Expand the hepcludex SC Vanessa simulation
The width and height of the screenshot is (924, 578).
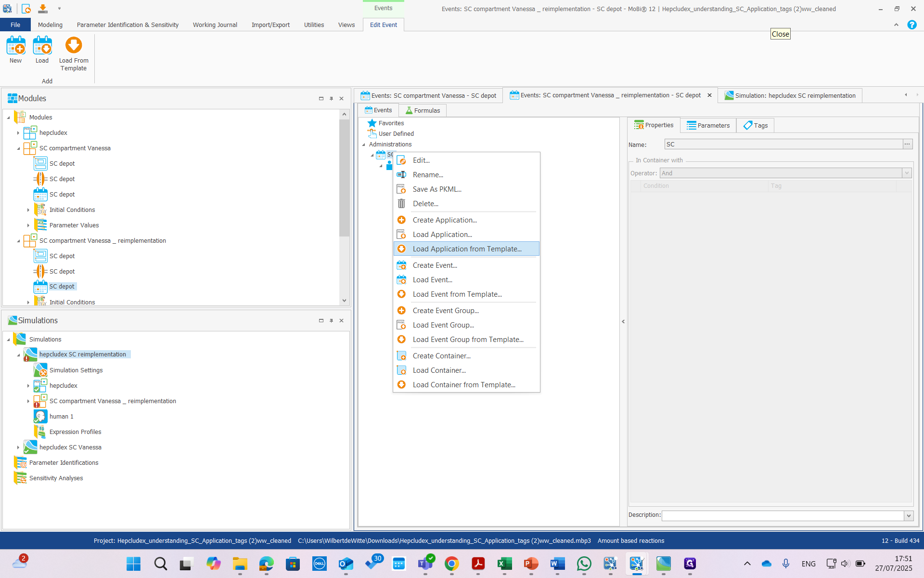tap(18, 447)
